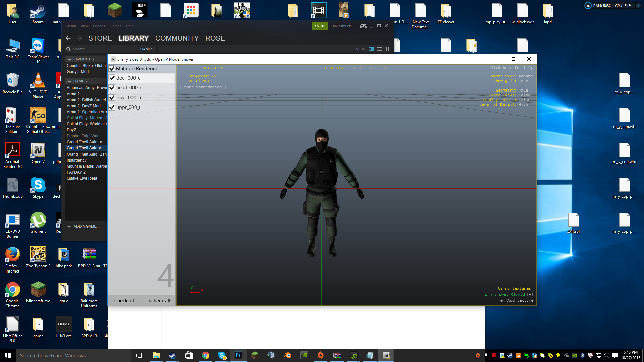This screenshot has height=362, width=644.
Task: Expand More information in model viewer
Action: click(x=203, y=87)
